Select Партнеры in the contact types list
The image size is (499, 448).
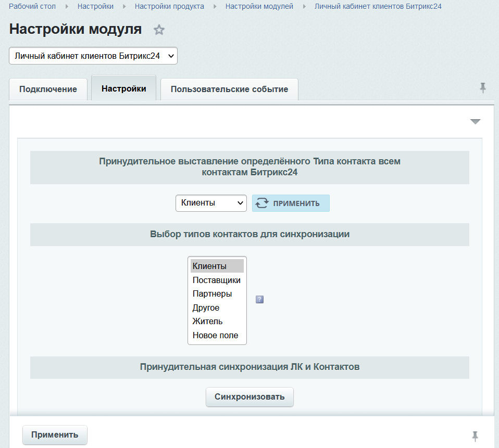[x=212, y=294]
